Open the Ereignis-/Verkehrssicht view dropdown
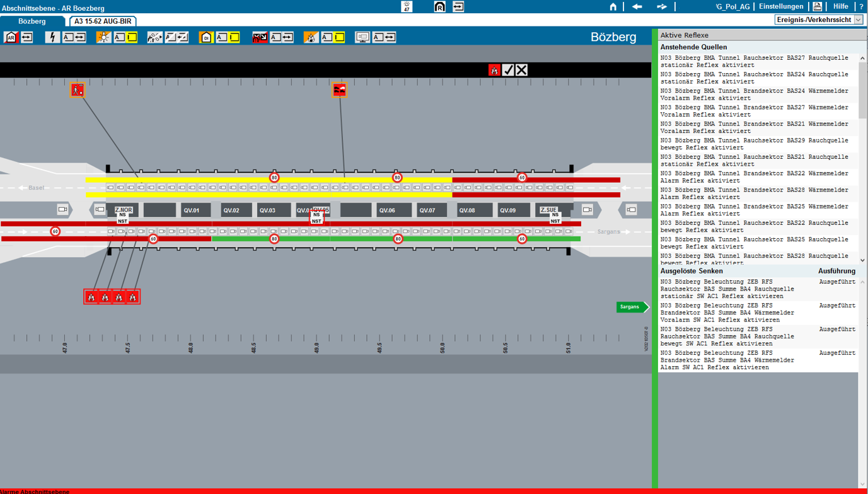Viewport: 868px width, 494px height. coord(819,20)
